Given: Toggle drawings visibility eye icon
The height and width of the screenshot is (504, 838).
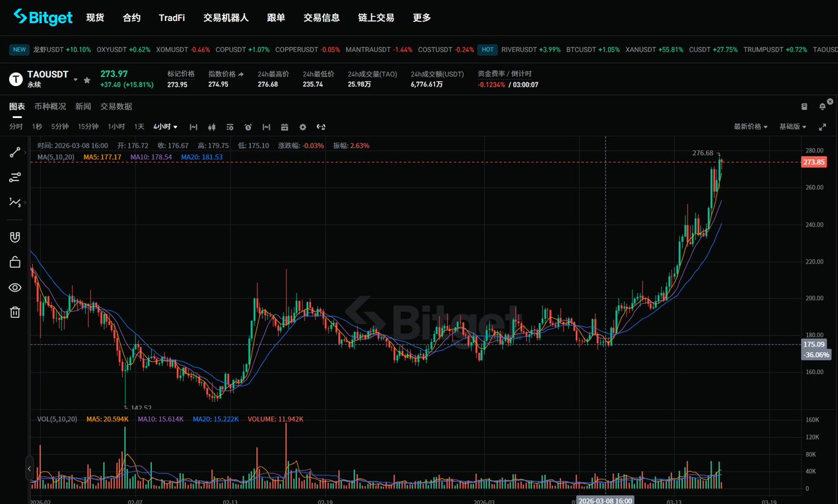Looking at the screenshot, I should 15,287.
